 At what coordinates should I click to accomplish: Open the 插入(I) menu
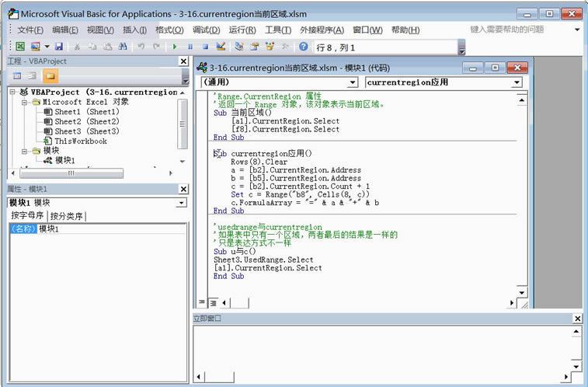pos(134,30)
